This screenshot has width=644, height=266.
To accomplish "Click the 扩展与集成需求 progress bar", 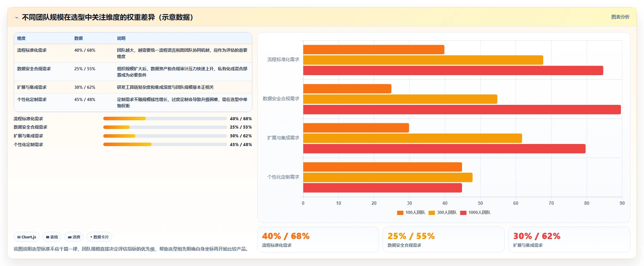I will tap(165, 136).
